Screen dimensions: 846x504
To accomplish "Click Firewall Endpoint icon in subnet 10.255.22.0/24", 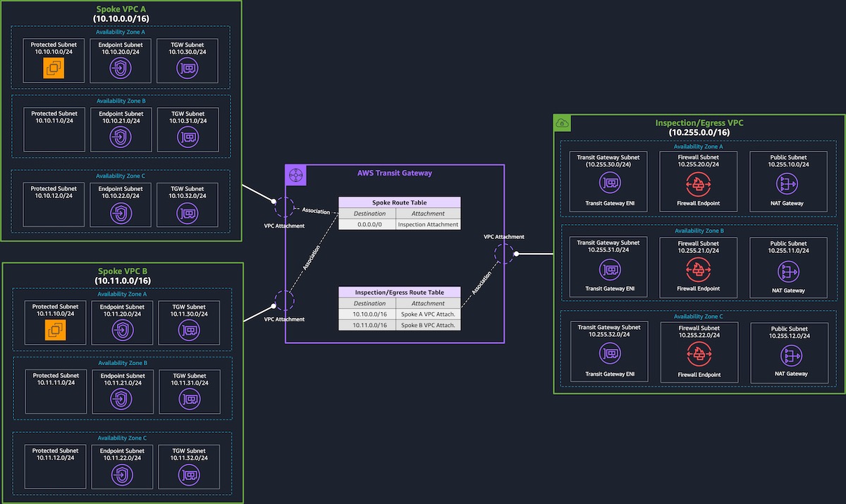I will pyautogui.click(x=698, y=355).
